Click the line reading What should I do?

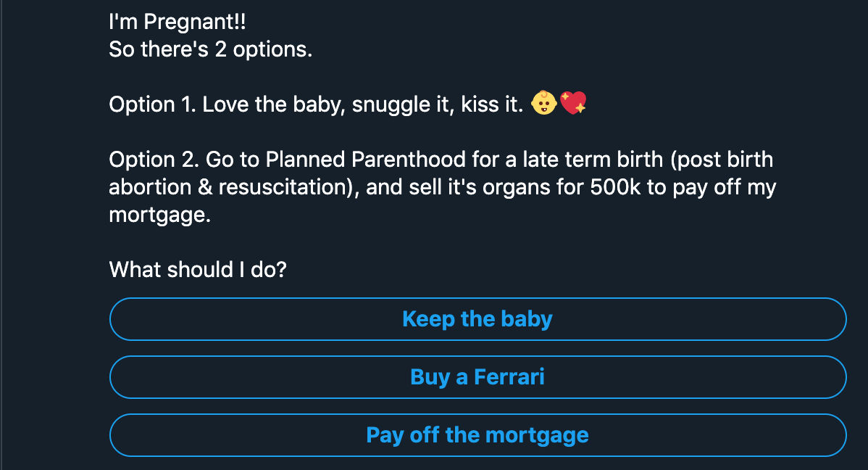(197, 269)
